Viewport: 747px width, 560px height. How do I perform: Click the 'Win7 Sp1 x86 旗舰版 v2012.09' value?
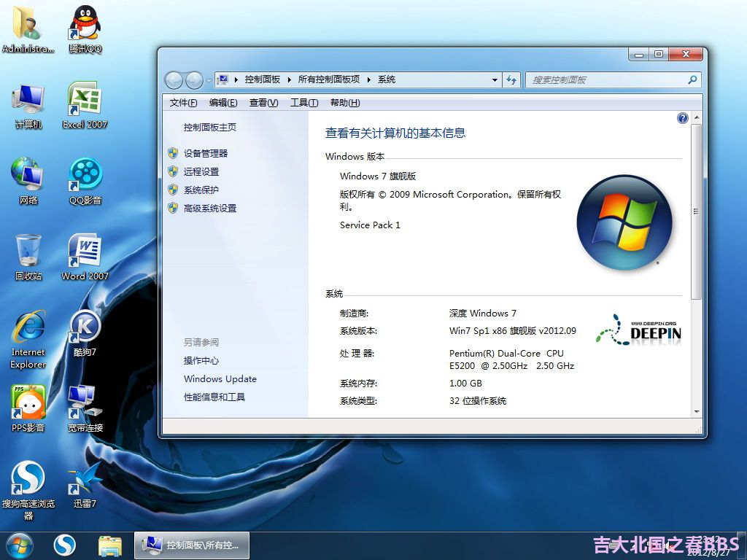pos(513,331)
